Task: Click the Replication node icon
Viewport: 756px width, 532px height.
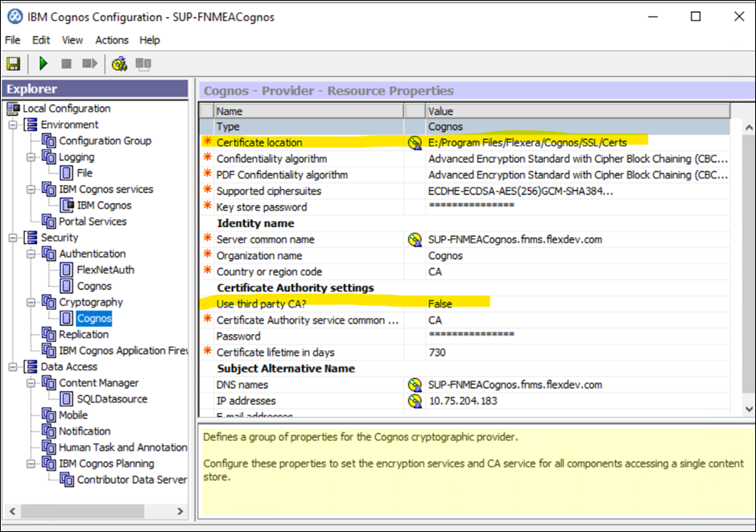Action: 48,335
